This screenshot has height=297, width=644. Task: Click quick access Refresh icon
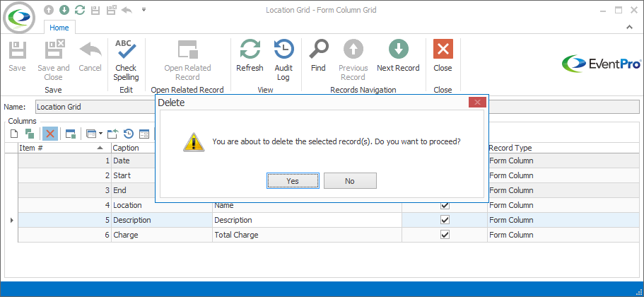[x=80, y=10]
